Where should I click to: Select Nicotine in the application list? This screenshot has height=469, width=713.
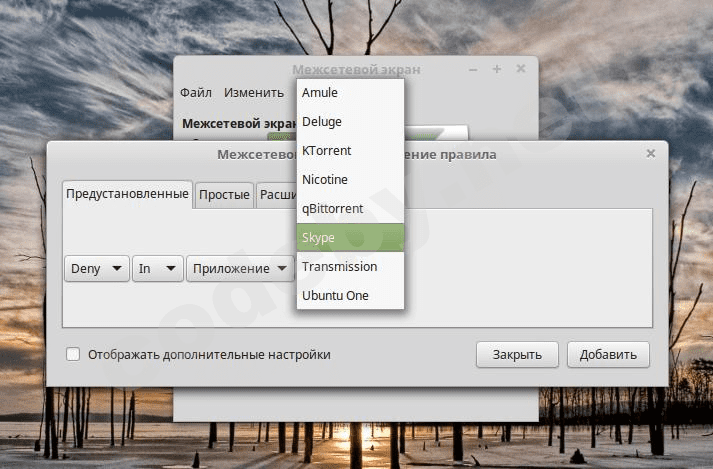click(350, 180)
